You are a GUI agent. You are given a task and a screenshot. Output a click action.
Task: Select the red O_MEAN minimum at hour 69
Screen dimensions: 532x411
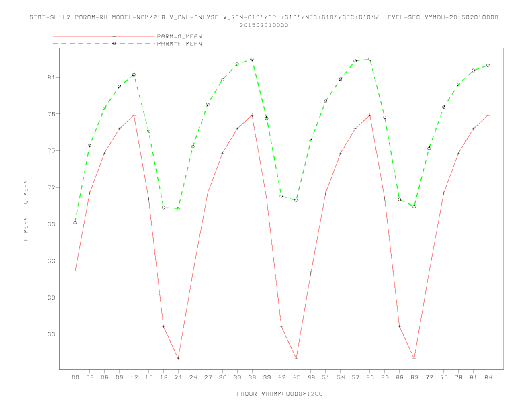[x=414, y=358]
